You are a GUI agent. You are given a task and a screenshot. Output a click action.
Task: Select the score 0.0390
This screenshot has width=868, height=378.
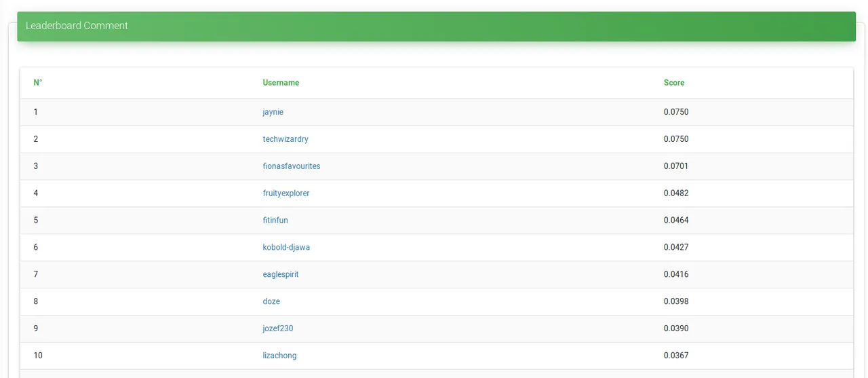click(676, 328)
